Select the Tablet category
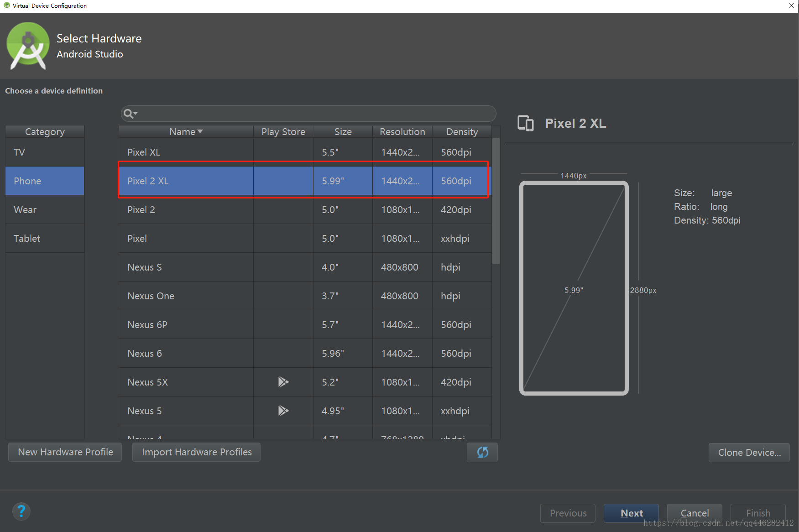Viewport: 799px width, 532px height. click(x=45, y=239)
